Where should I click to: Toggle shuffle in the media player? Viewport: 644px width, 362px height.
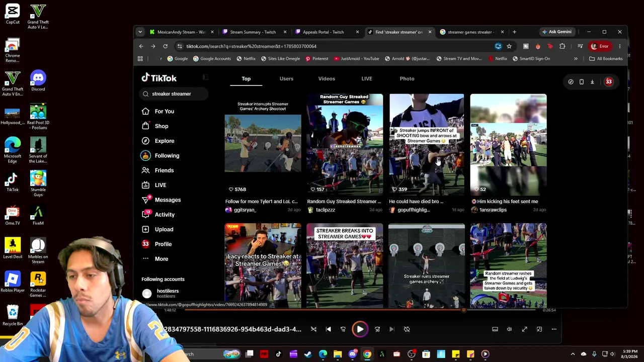tap(313, 329)
